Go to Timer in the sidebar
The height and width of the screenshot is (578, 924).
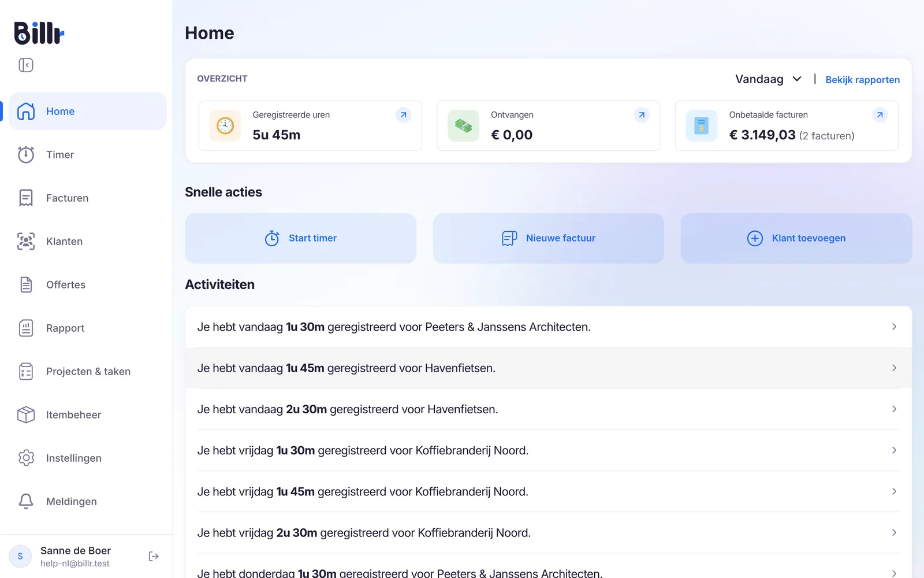[x=88, y=154]
